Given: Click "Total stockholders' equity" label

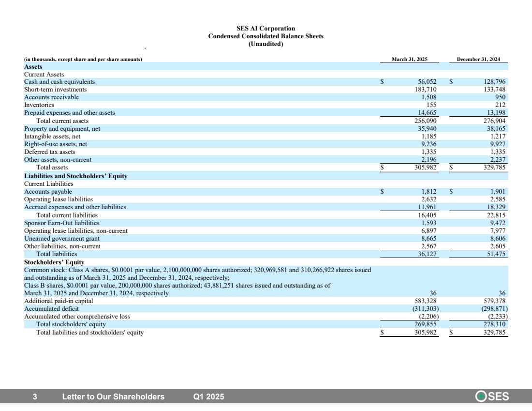Looking at the screenshot, I should (71, 324).
